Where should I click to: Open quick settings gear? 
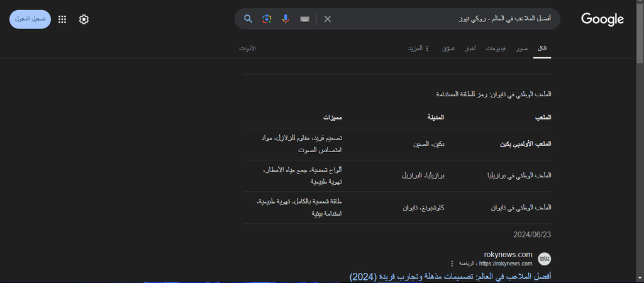tap(84, 19)
